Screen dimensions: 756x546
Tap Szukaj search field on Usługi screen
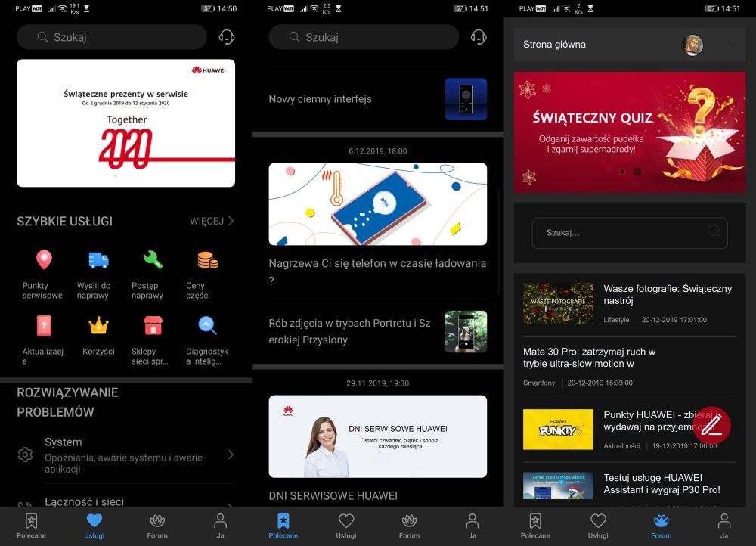[112, 37]
